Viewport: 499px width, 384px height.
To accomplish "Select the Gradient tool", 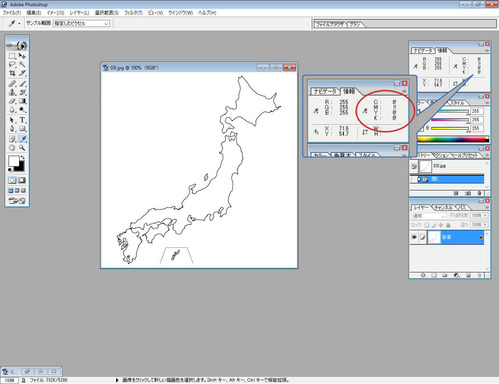I will 22,101.
